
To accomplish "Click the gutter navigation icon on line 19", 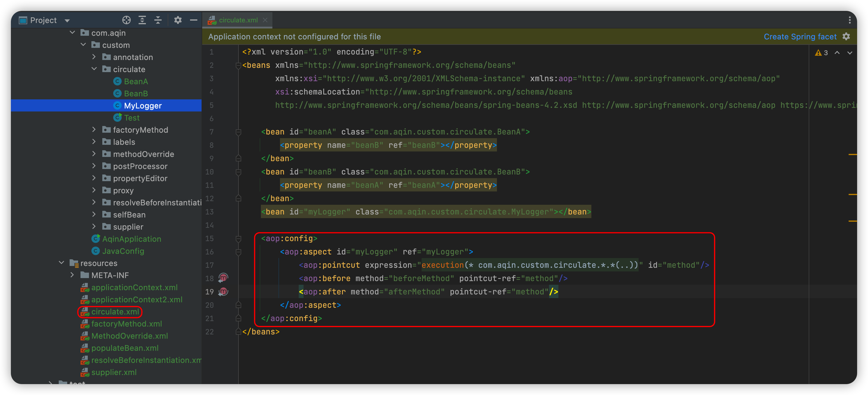I will pos(223,291).
